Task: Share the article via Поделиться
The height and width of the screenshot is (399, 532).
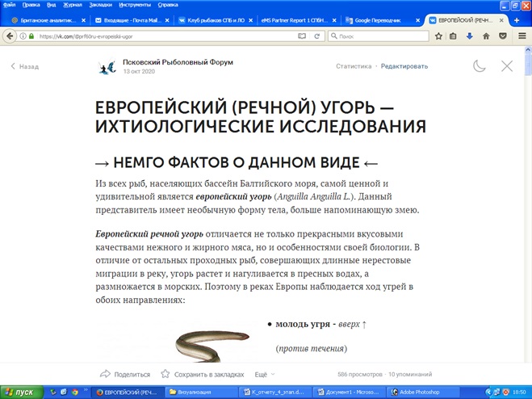Action: pyautogui.click(x=125, y=374)
